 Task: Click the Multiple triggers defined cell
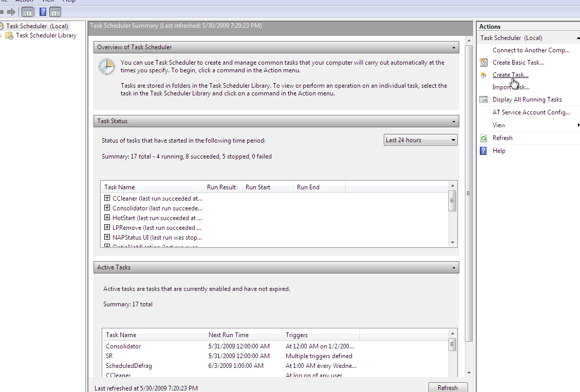click(319, 356)
